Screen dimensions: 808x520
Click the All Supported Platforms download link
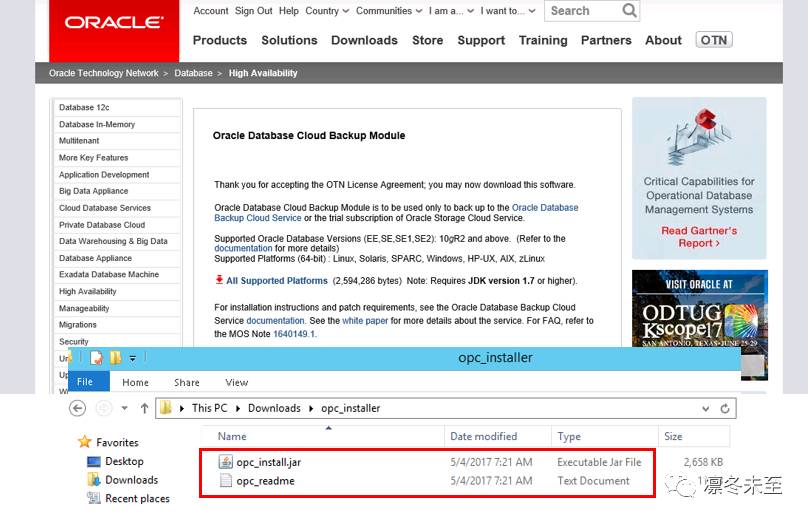click(x=277, y=280)
